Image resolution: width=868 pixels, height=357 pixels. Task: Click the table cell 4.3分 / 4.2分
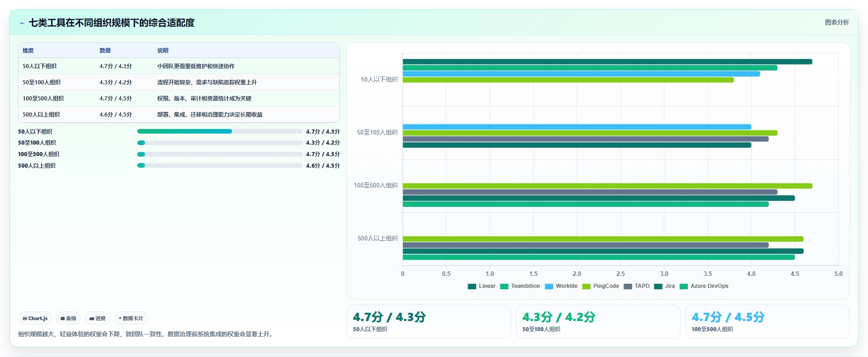point(116,82)
